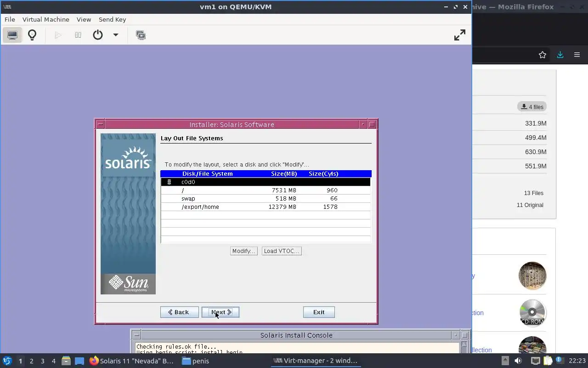Select the swap file system row

click(266, 198)
